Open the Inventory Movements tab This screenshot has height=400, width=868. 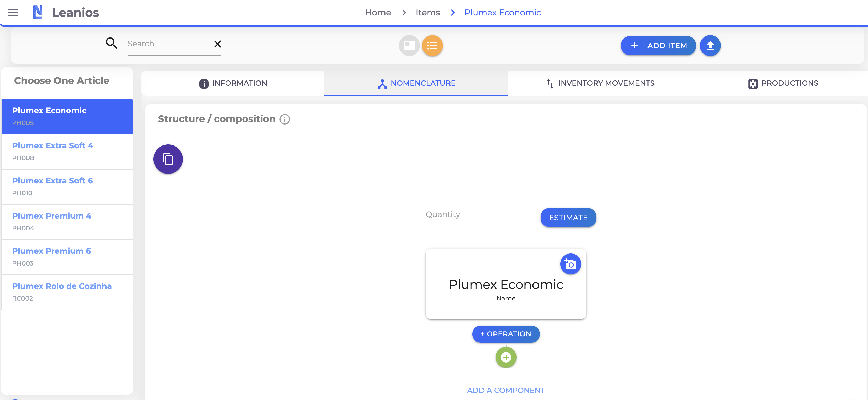600,83
